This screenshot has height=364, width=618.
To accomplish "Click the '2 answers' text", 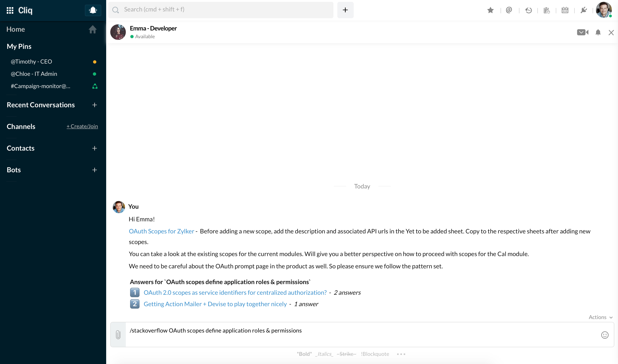I will 347,293.
